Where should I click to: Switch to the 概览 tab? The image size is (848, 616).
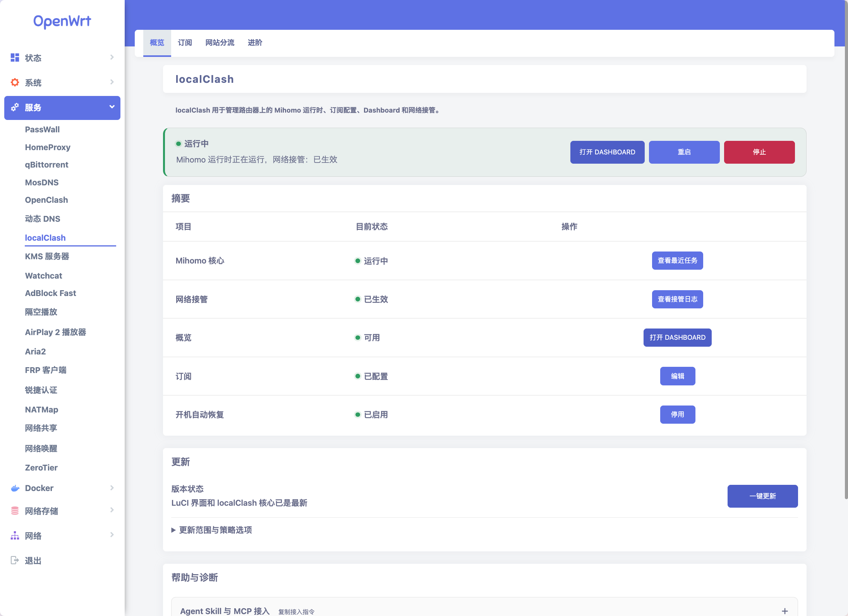tap(157, 43)
